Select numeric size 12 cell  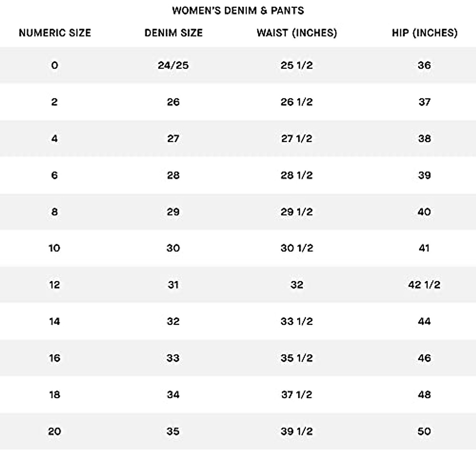[55, 285]
